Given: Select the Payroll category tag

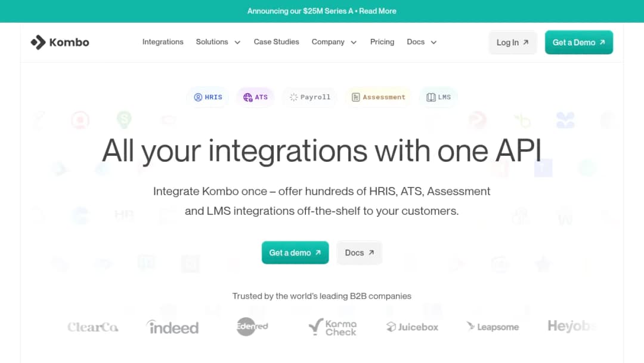Looking at the screenshot, I should [310, 97].
